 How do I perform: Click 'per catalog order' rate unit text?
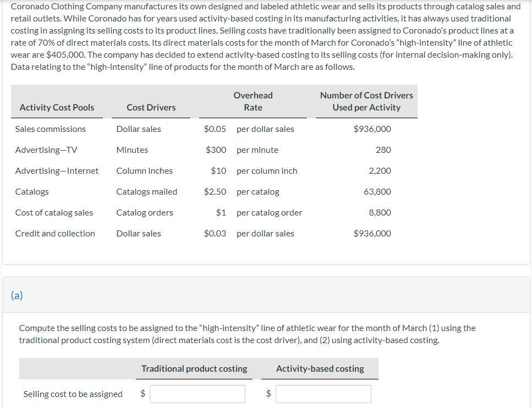pyautogui.click(x=270, y=213)
